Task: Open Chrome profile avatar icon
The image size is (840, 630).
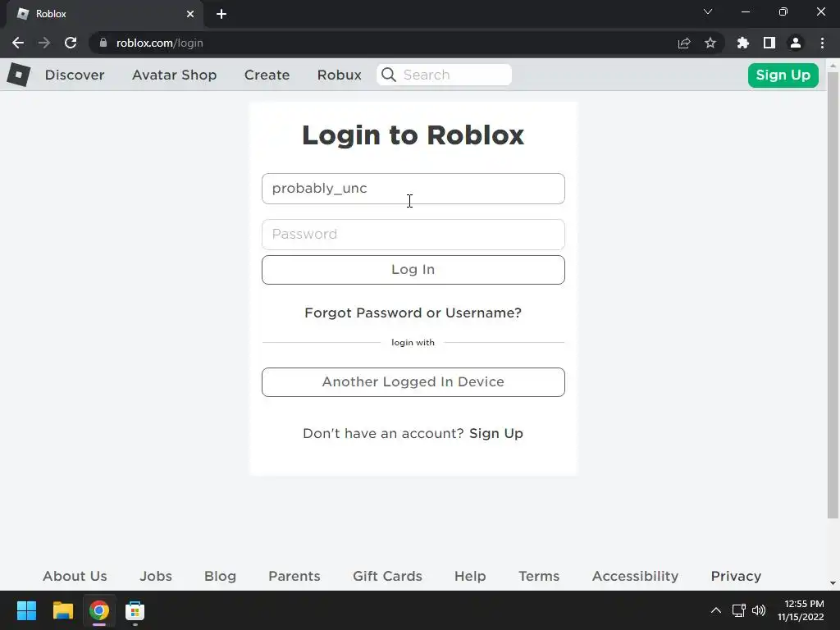Action: click(796, 43)
